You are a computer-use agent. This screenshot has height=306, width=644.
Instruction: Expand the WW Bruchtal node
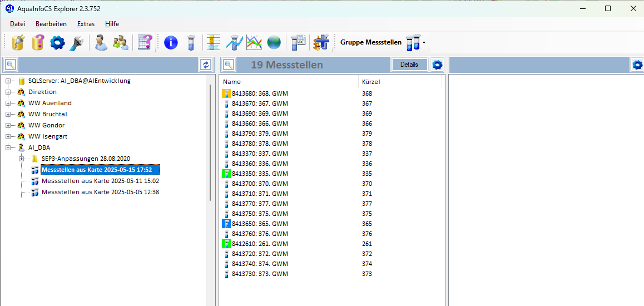tap(8, 114)
